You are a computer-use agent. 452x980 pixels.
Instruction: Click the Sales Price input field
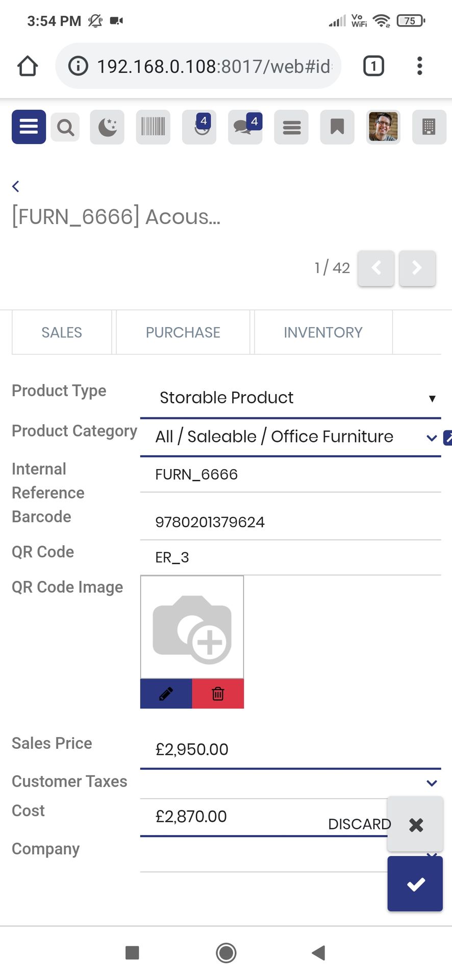290,749
